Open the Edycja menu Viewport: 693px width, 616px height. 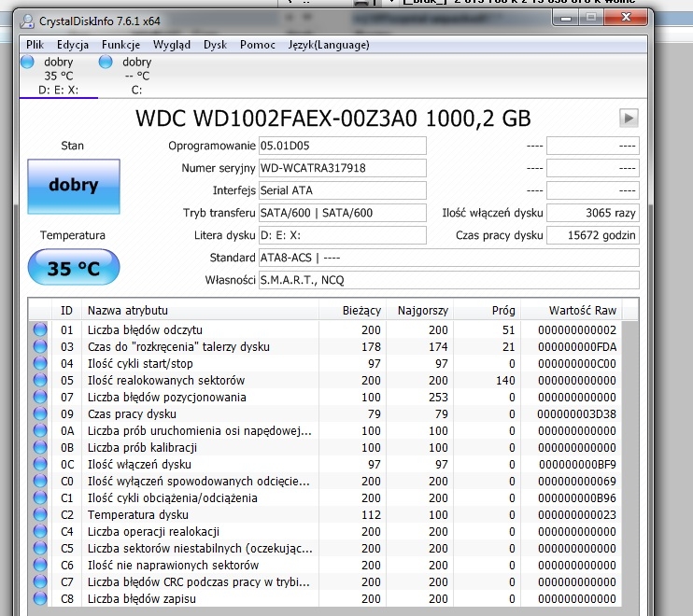73,45
